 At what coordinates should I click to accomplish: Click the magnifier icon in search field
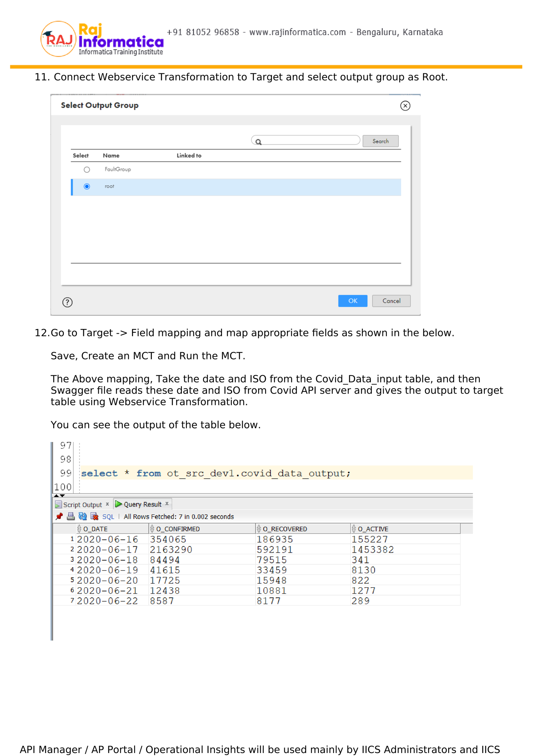pyautogui.click(x=258, y=142)
